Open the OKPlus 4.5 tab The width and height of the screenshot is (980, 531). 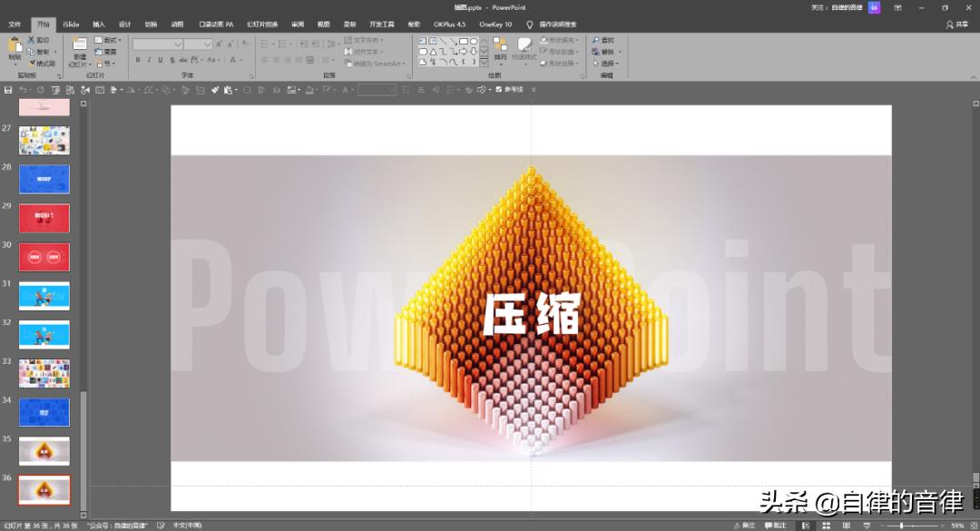click(450, 25)
